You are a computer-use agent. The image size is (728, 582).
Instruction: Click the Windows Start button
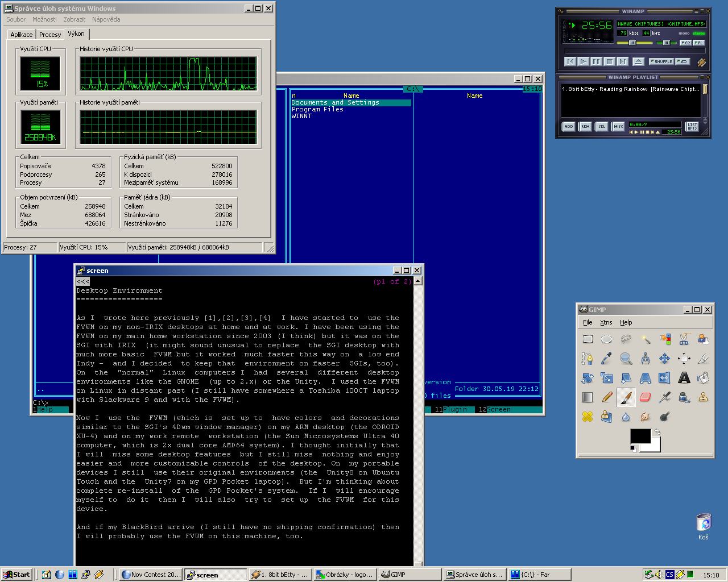click(x=16, y=575)
